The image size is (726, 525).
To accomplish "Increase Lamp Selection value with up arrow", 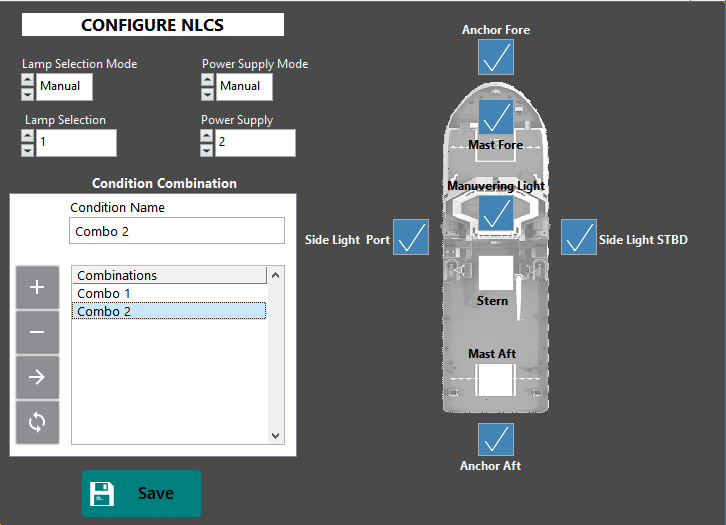I will pos(28,136).
